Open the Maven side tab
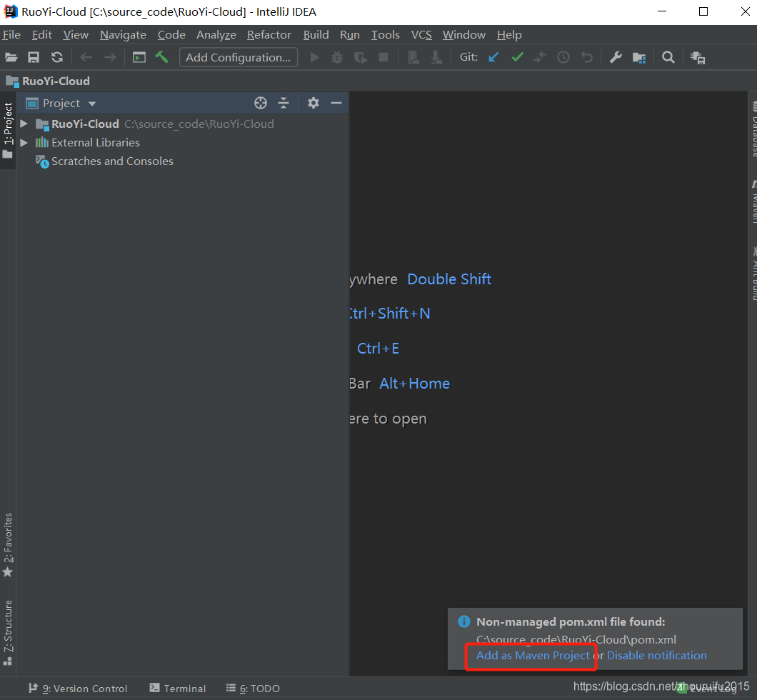The height and width of the screenshot is (700, 757). pos(753,202)
